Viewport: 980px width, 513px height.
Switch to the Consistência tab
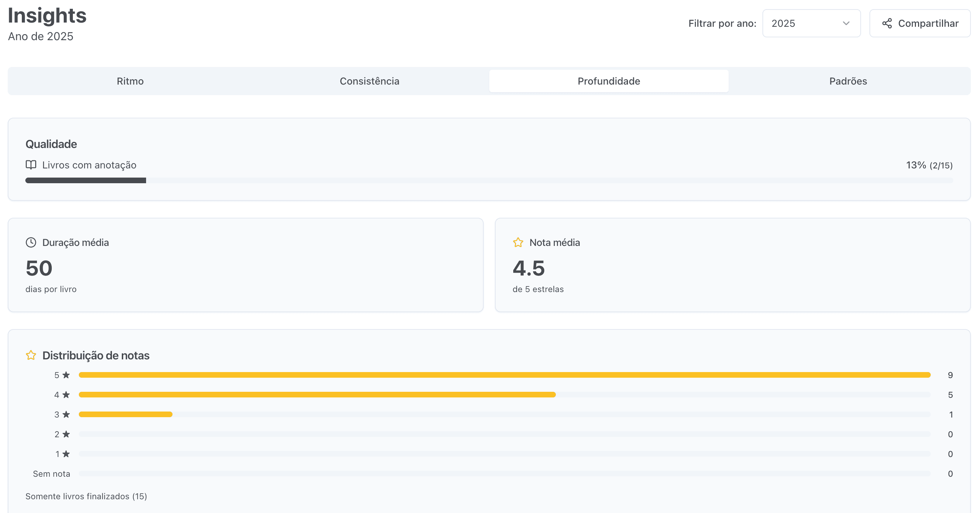[369, 81]
